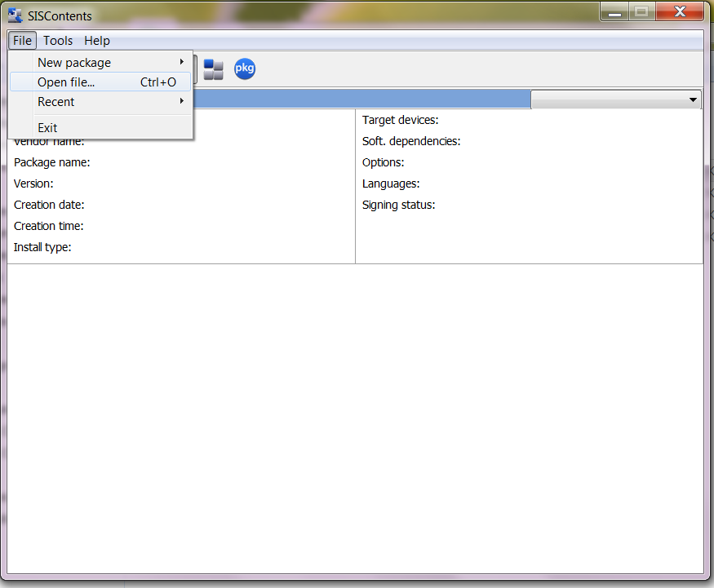Click the Target devices label
The height and width of the screenshot is (588, 714).
coord(401,120)
